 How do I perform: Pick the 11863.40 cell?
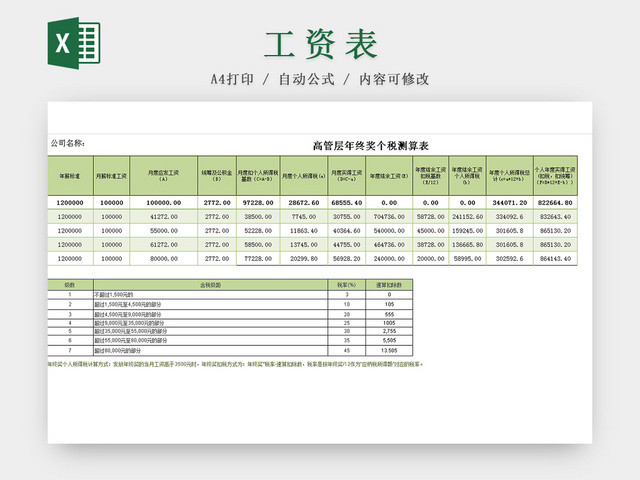pyautogui.click(x=304, y=231)
